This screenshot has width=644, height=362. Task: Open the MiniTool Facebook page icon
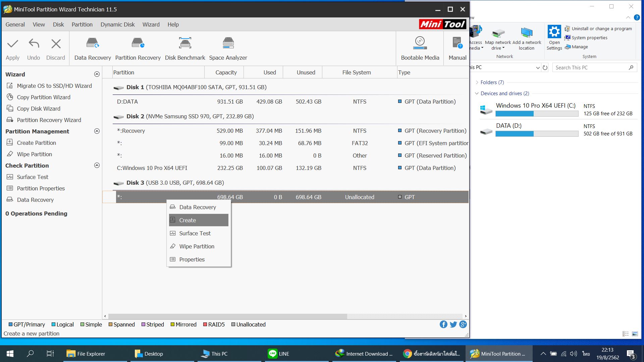tap(443, 324)
